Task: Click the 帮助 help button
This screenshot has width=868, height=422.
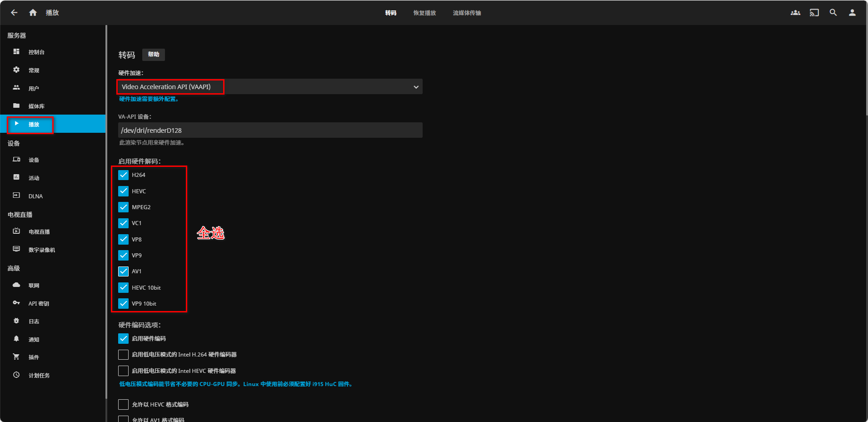Action: pyautogui.click(x=154, y=55)
